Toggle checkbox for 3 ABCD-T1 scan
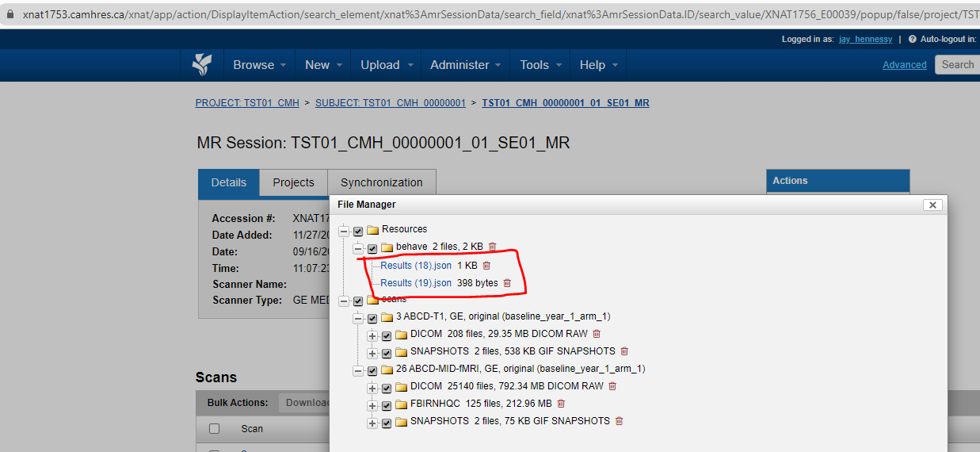This screenshot has height=452, width=980. 372,318
